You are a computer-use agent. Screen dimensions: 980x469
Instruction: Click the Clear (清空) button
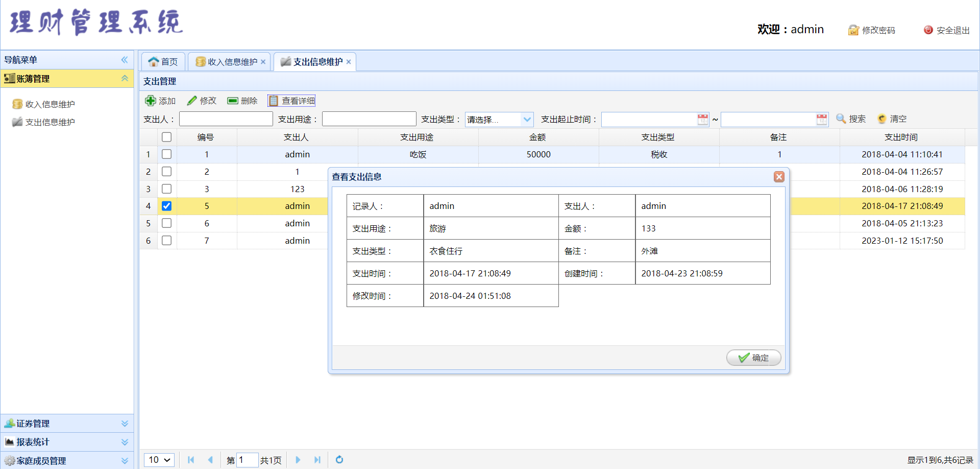[892, 119]
